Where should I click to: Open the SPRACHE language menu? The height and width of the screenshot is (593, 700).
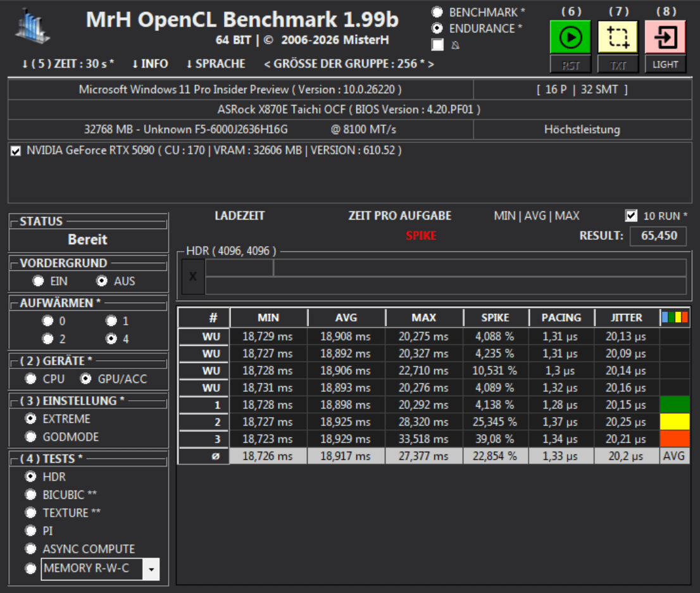click(x=216, y=64)
